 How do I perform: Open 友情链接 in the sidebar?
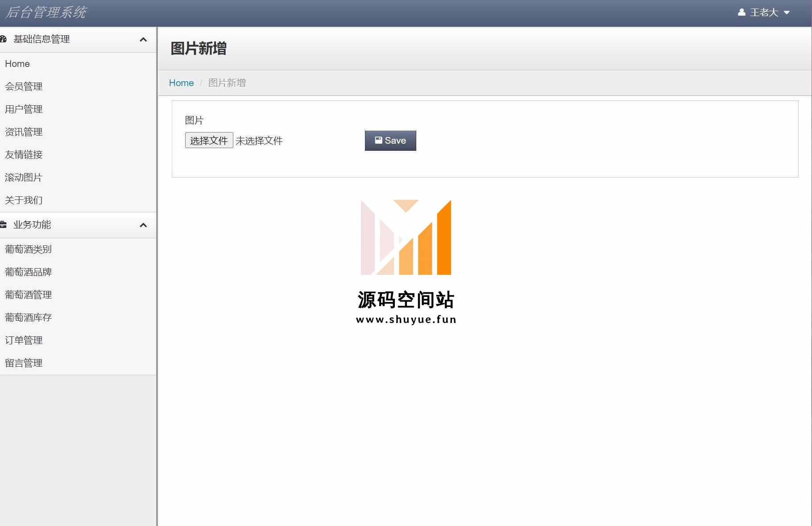(24, 155)
